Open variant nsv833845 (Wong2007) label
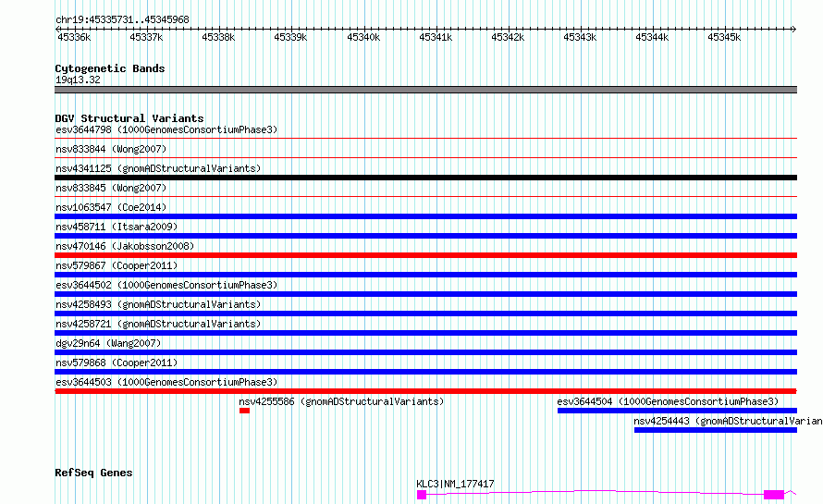The height and width of the screenshot is (504, 823). click(111, 188)
